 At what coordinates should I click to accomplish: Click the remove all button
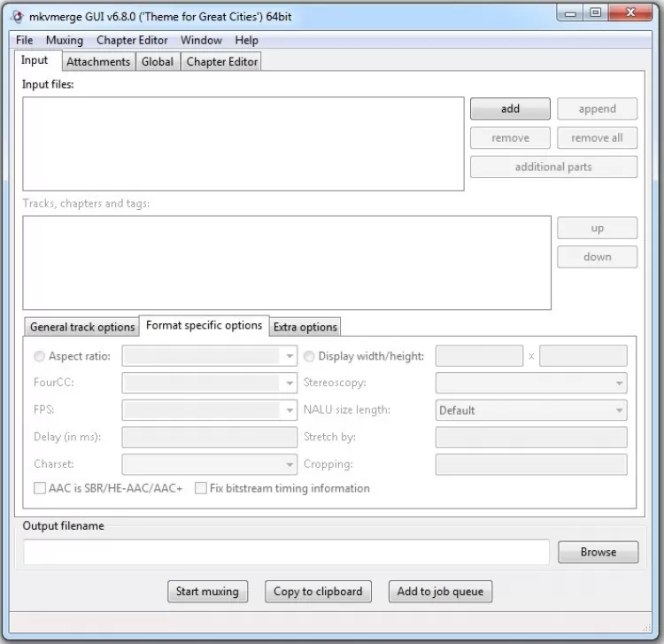pyautogui.click(x=597, y=137)
